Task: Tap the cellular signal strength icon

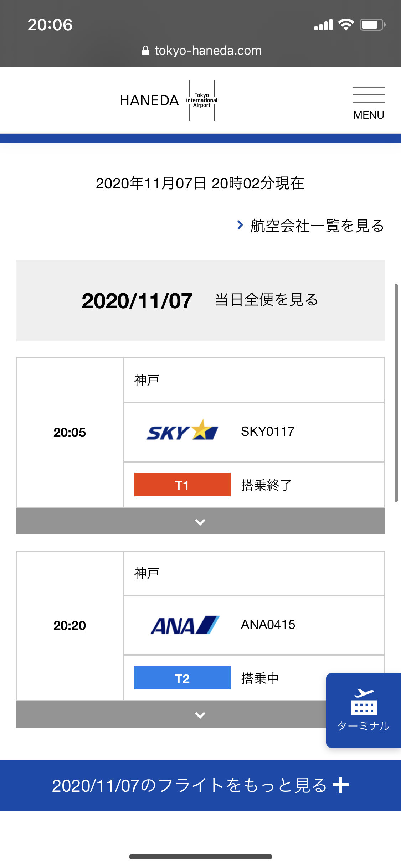Action: tap(323, 25)
